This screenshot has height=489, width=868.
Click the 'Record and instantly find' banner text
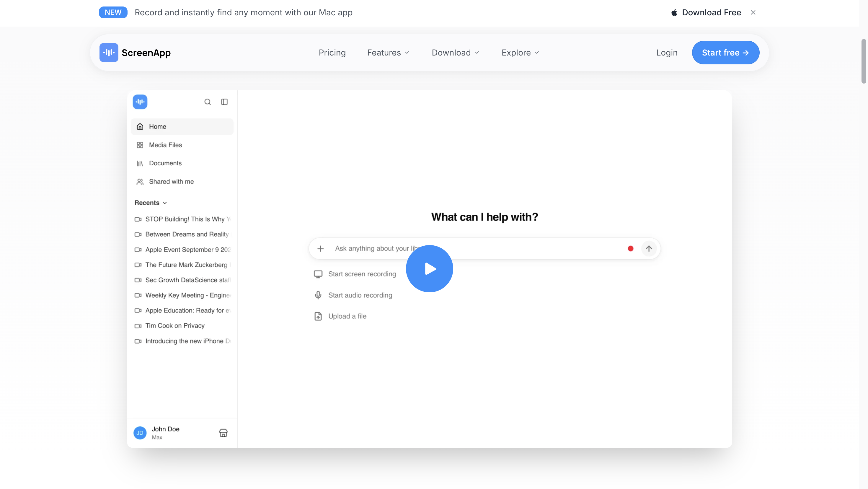tap(243, 12)
